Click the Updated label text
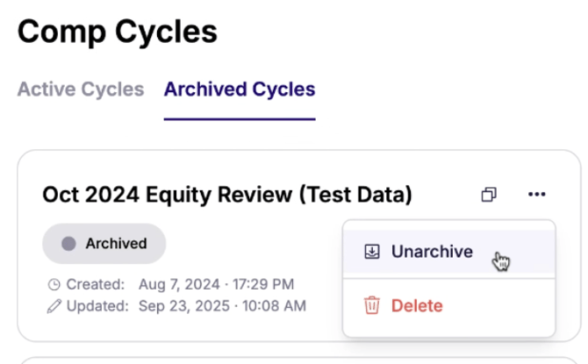Viewport: 588px width, 364px height. coord(100,306)
